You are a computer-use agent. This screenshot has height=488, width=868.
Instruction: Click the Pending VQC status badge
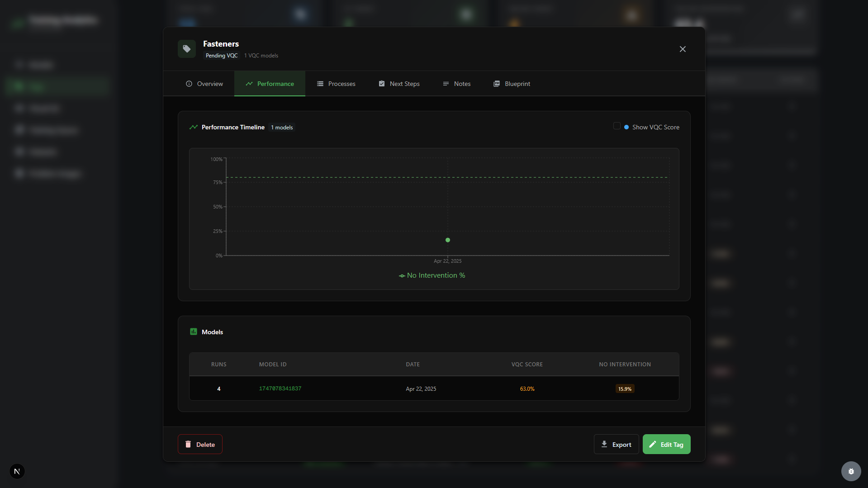[222, 56]
